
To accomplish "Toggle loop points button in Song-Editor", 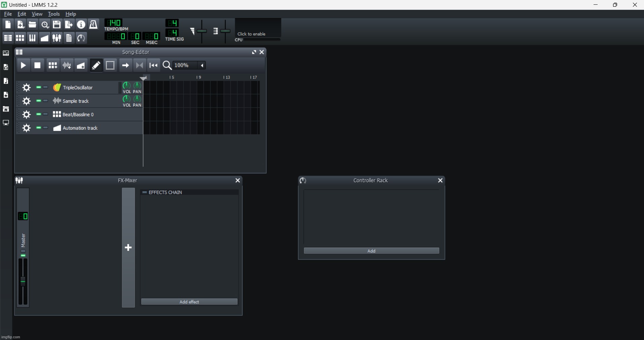I will click(x=140, y=65).
